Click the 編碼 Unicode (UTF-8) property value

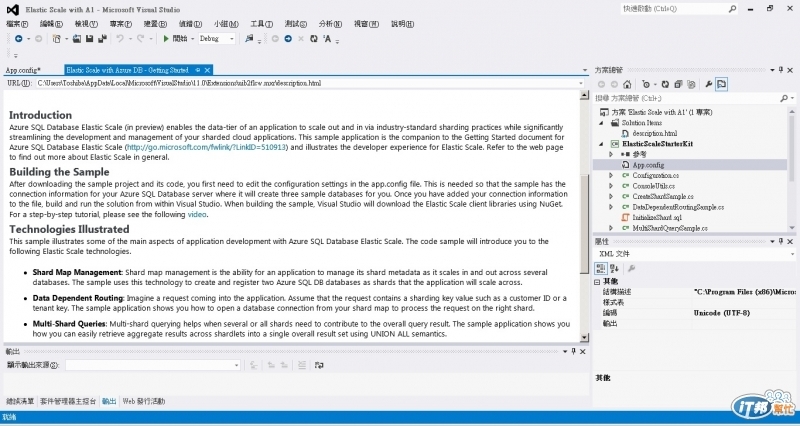pos(721,313)
